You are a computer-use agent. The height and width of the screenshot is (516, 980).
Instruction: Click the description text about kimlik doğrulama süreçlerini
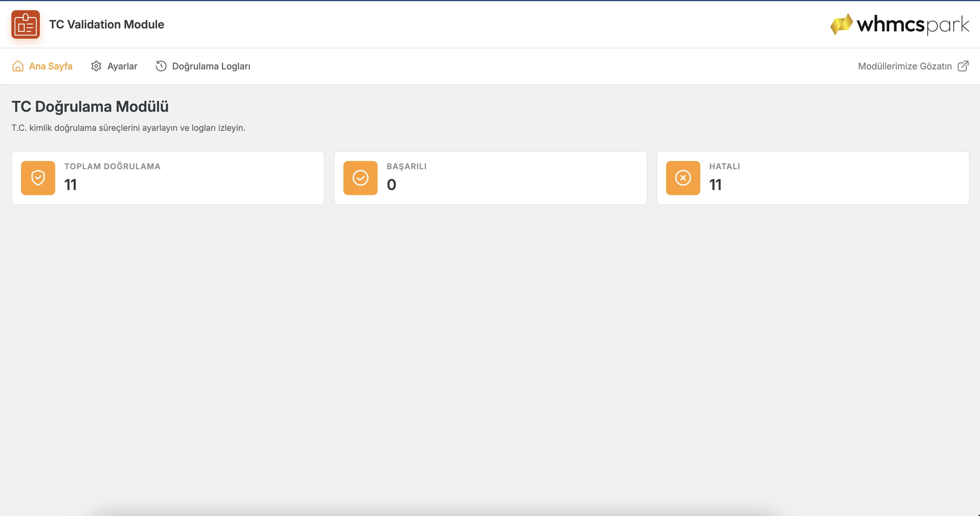point(128,128)
